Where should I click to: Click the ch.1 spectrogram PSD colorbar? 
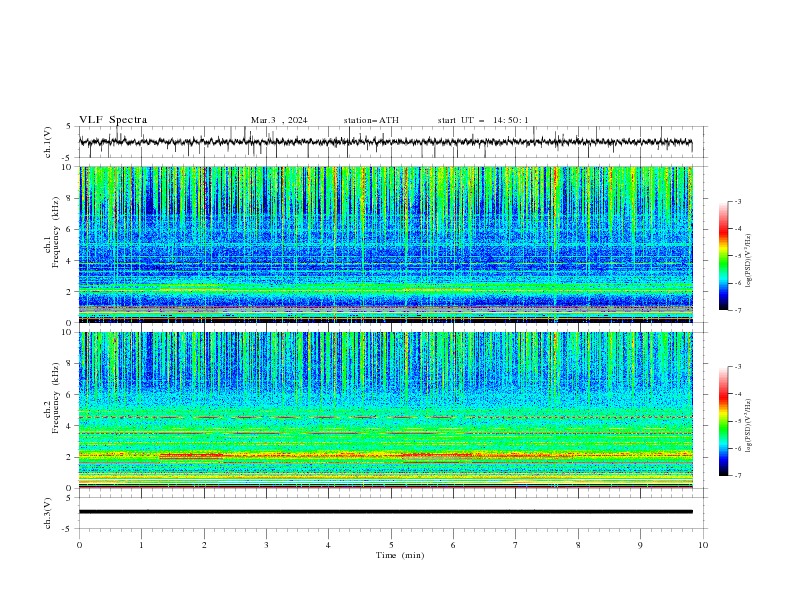tap(723, 256)
